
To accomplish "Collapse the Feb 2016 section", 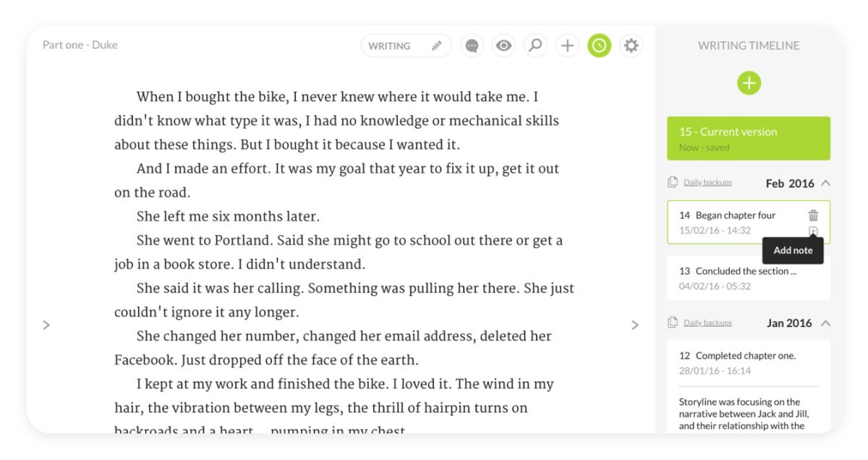I will point(826,183).
